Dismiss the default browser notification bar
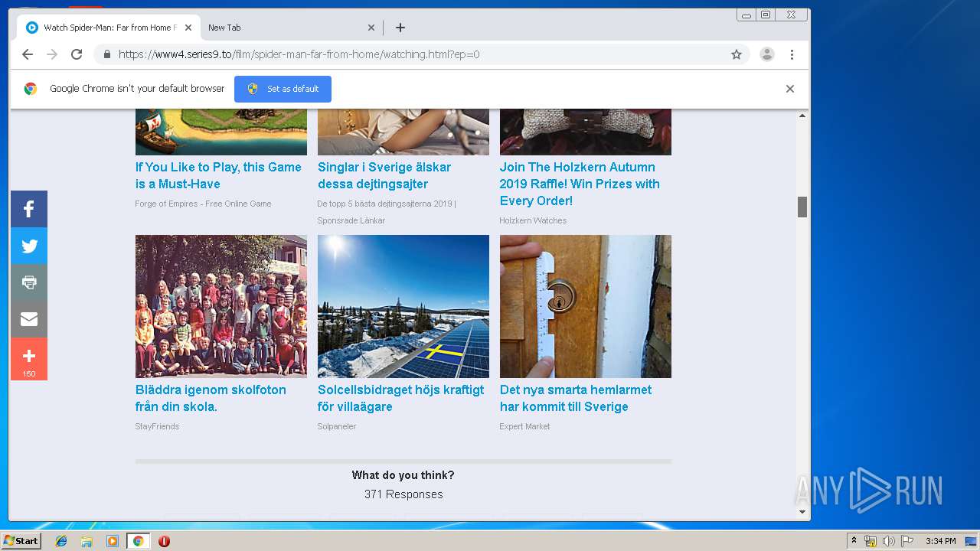Screen dimensions: 980x551 tap(790, 89)
